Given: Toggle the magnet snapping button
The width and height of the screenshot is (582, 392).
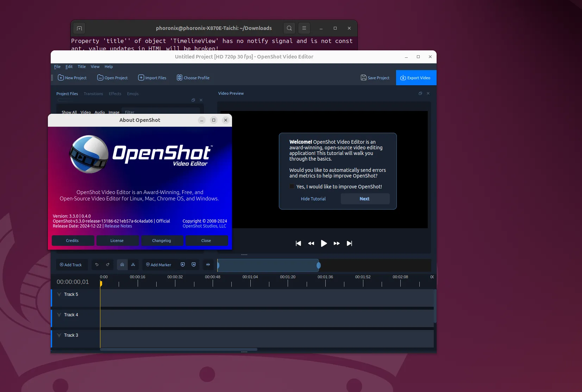Looking at the screenshot, I should pos(122,265).
